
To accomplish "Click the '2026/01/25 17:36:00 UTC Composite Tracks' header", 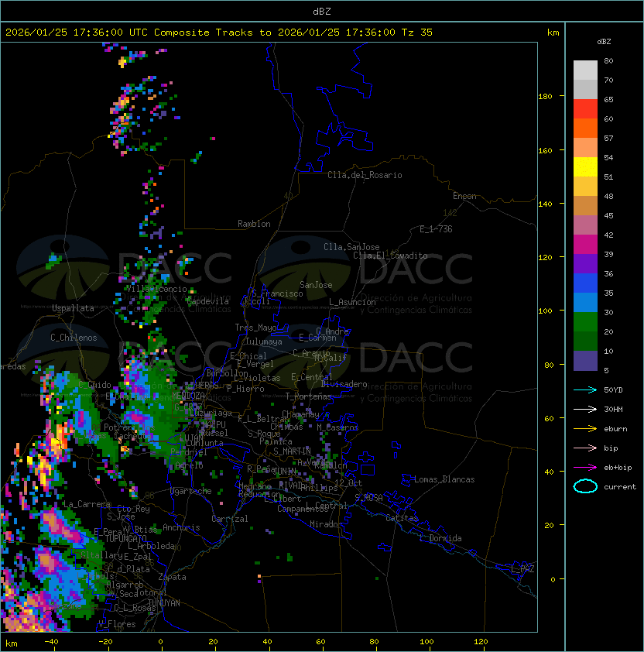I will click(x=129, y=33).
